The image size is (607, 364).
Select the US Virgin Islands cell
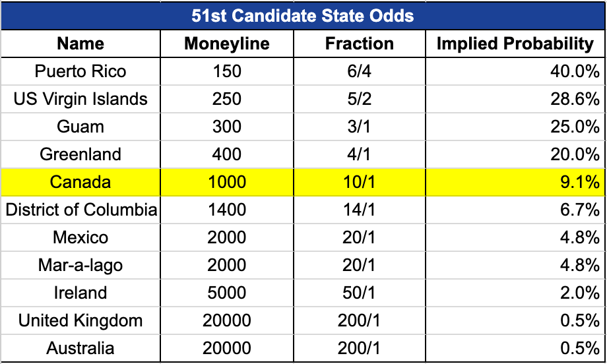click(x=80, y=99)
